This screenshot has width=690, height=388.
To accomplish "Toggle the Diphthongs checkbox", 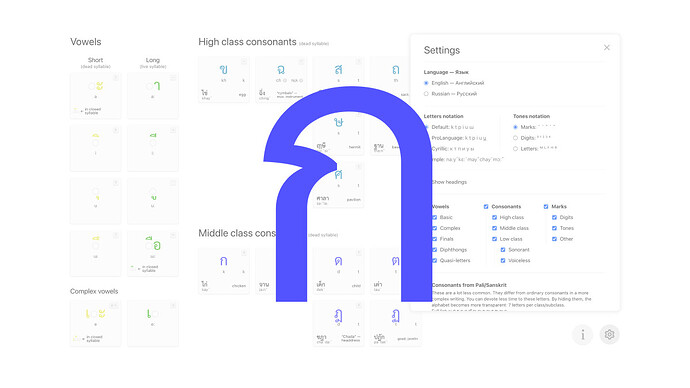I will click(434, 250).
